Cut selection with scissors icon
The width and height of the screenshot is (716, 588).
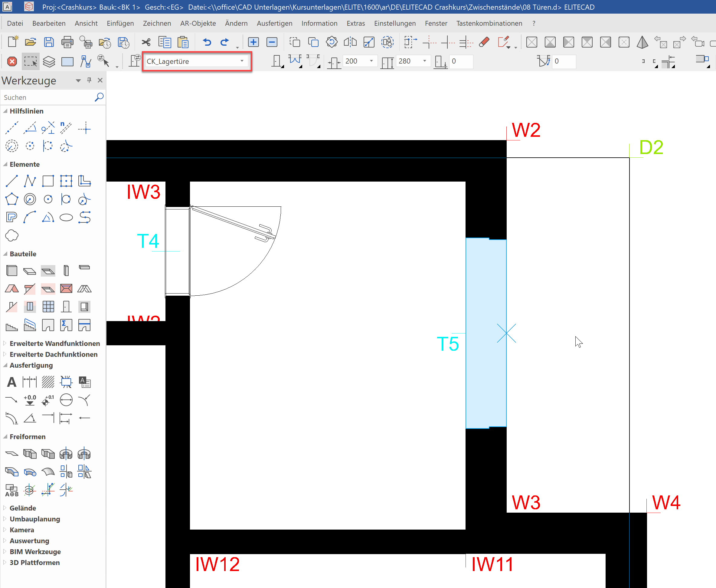[146, 42]
